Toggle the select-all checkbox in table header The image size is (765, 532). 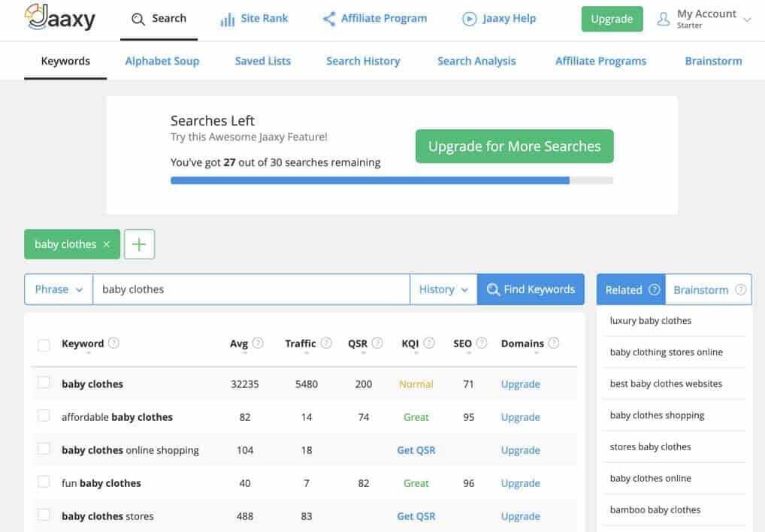44,345
